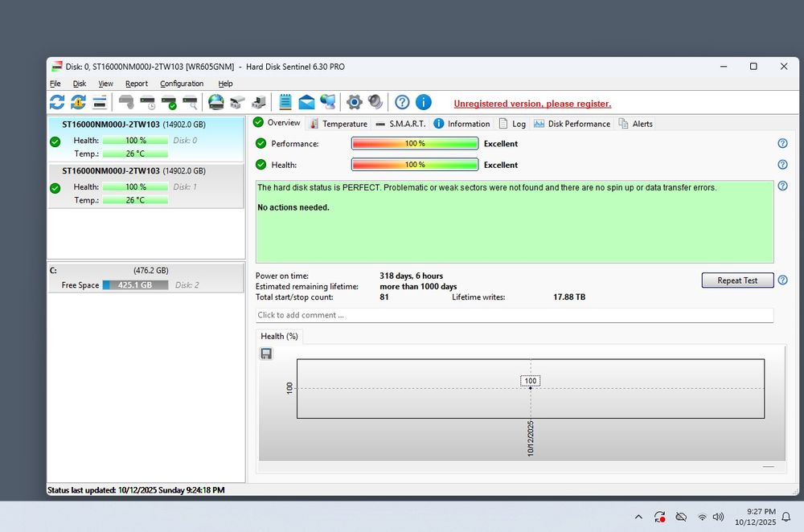Viewport: 804px width, 532px height.
Task: Open the Disk menu
Action: pyautogui.click(x=80, y=84)
